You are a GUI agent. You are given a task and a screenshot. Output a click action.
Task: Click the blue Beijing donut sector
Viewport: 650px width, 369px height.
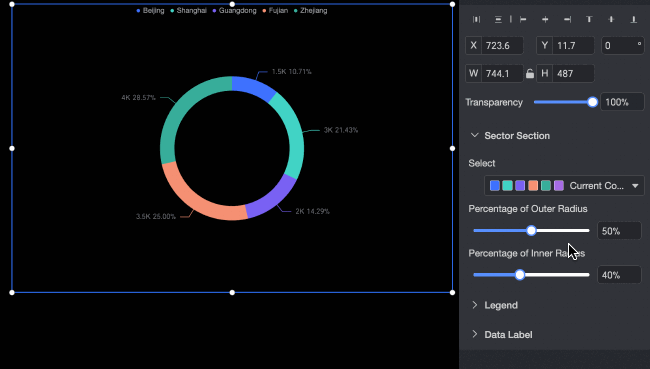point(252,87)
